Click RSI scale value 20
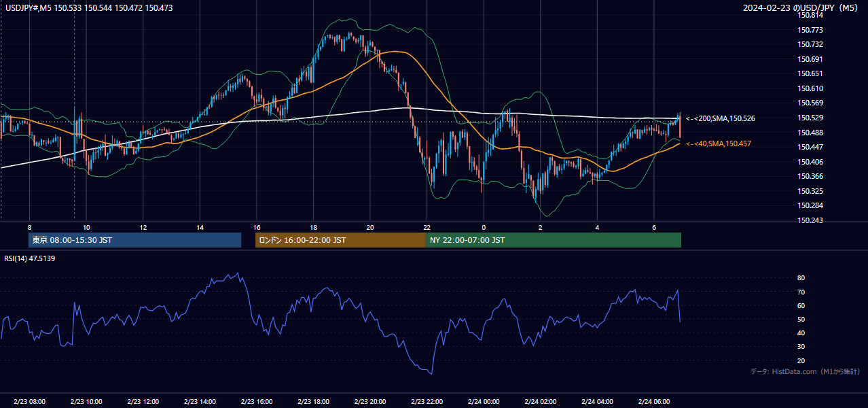 (801, 360)
